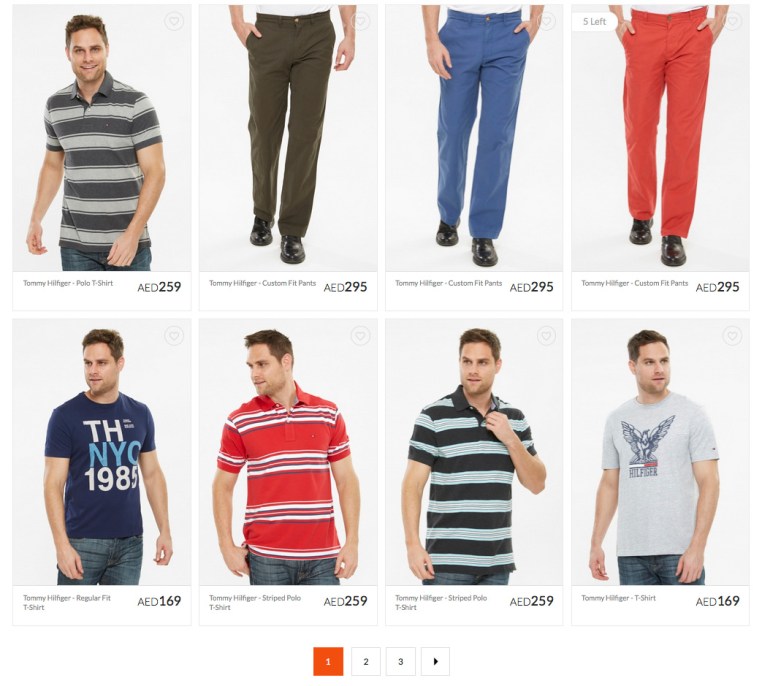Favorite the red Striped Polo T-Shirt
The height and width of the screenshot is (686, 762).
pos(360,336)
